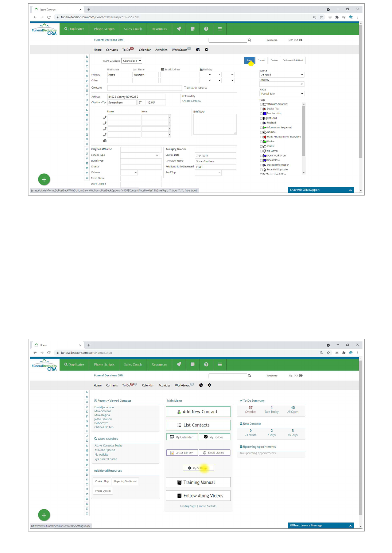Open My To-Dos checkmark button
The width and height of the screenshot is (392, 553).
214,437
